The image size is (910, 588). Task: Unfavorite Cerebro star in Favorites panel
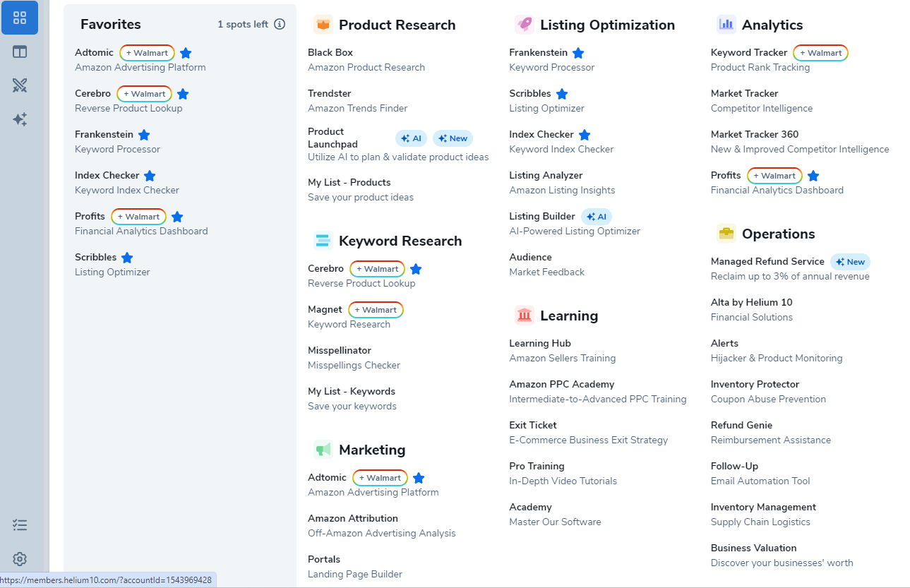(x=183, y=94)
